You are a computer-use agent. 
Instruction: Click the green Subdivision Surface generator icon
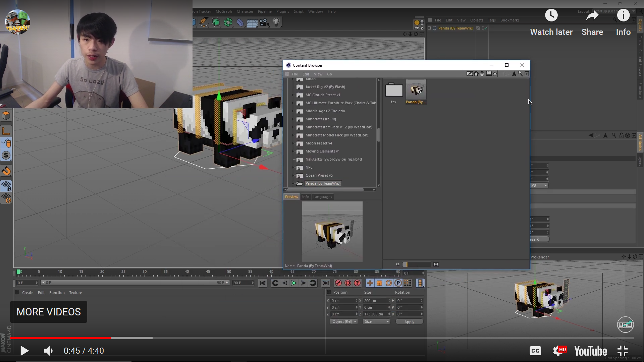click(x=216, y=22)
